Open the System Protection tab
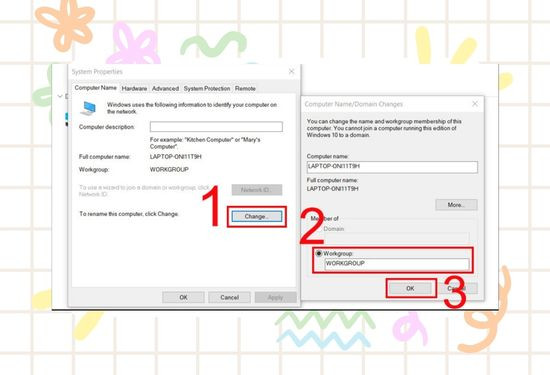This screenshot has width=550, height=375. (207, 89)
